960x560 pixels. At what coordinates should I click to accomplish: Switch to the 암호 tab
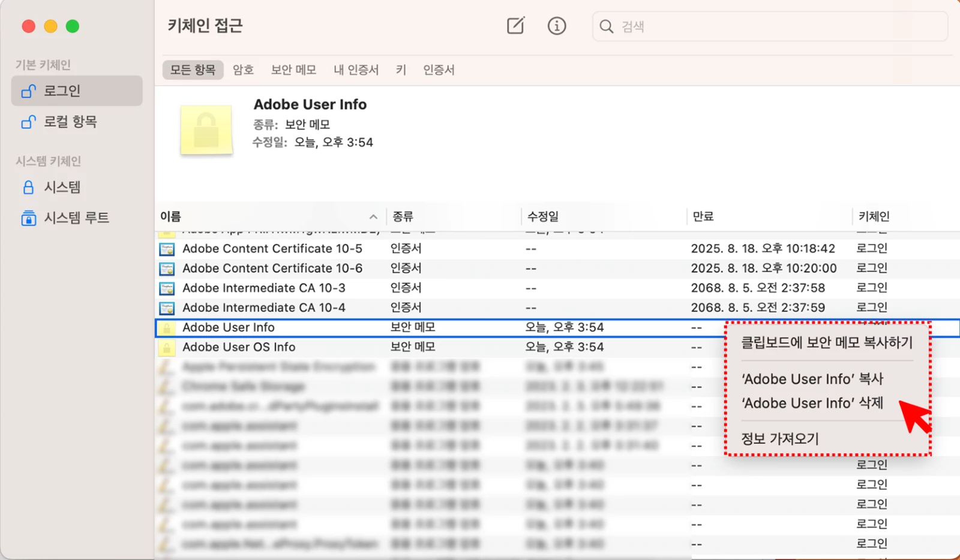pyautogui.click(x=243, y=70)
